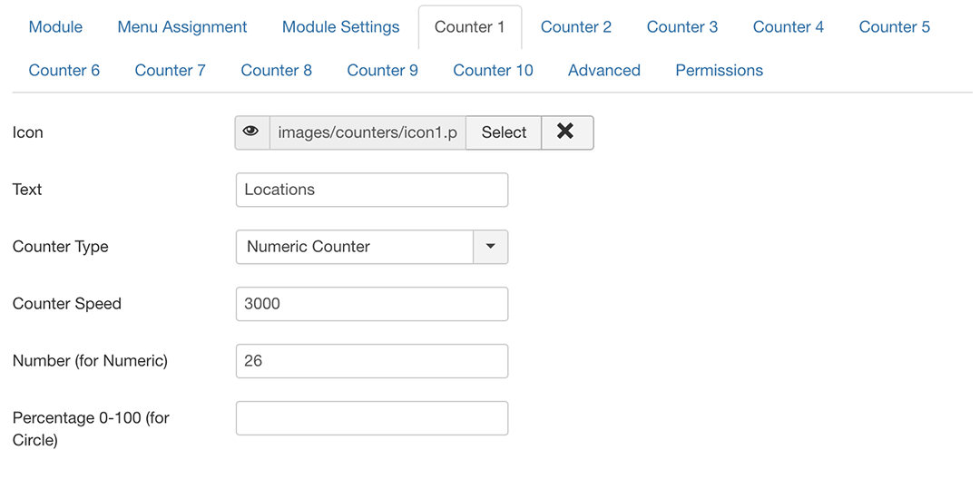Open the Counter 5 tab
Image resolution: width=980 pixels, height=479 pixels.
point(894,27)
